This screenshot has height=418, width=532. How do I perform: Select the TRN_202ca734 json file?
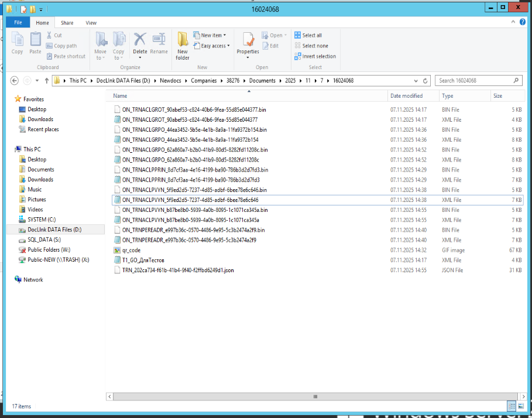[178, 270]
